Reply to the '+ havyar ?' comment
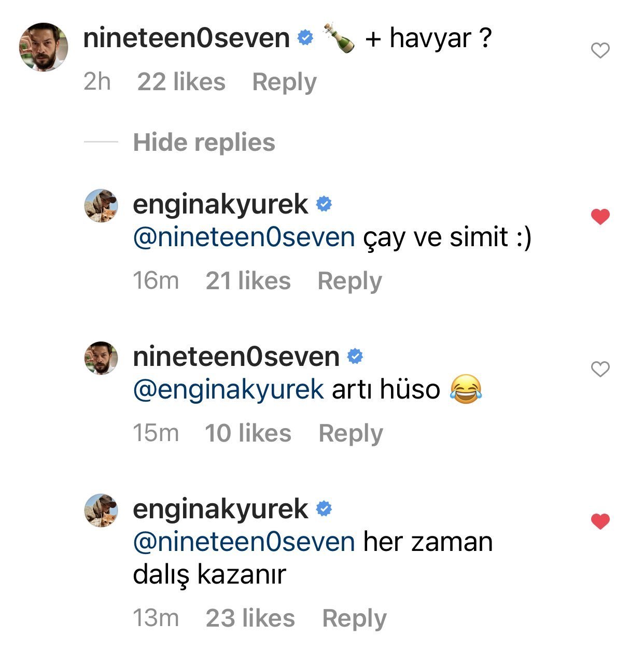Image resolution: width=644 pixels, height=666 pixels. coord(284,82)
